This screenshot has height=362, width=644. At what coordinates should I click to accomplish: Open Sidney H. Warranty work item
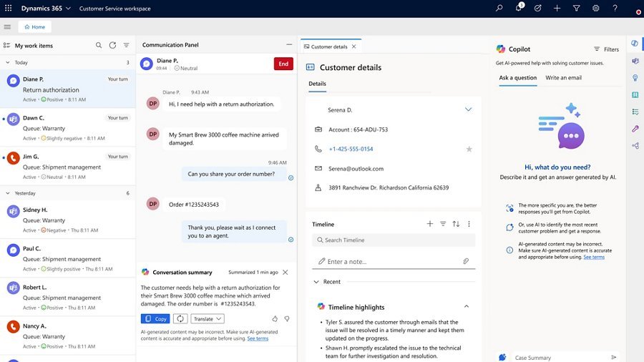coord(68,220)
